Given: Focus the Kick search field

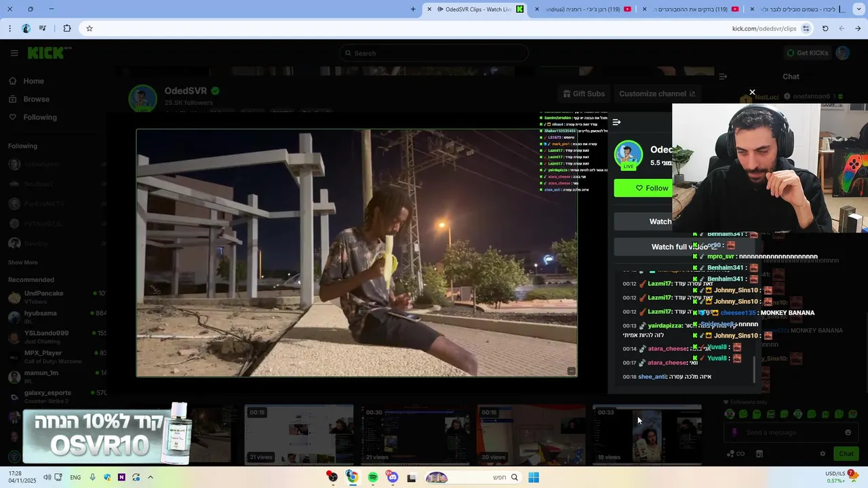Looking at the screenshot, I should tap(434, 53).
